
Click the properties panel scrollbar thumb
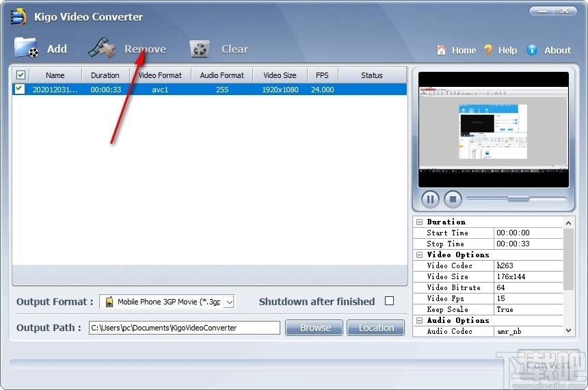pyautogui.click(x=568, y=259)
